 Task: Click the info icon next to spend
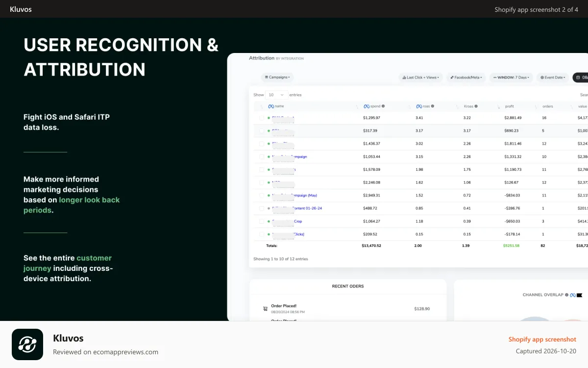383,106
